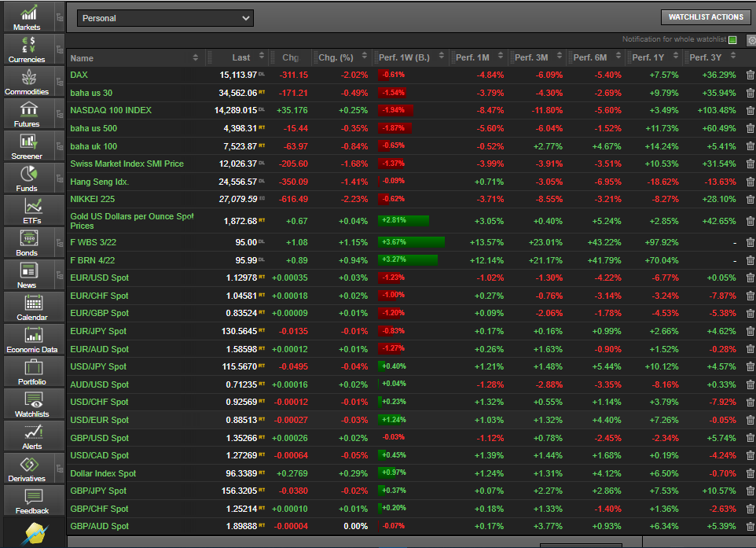756x548 pixels.
Task: Expand the Personal watchlist dropdown
Action: point(165,17)
